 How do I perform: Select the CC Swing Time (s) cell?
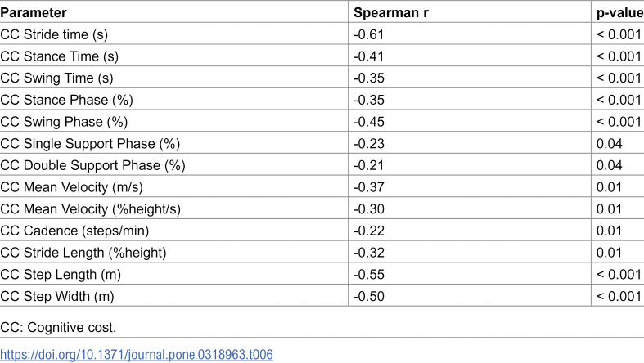point(174,77)
